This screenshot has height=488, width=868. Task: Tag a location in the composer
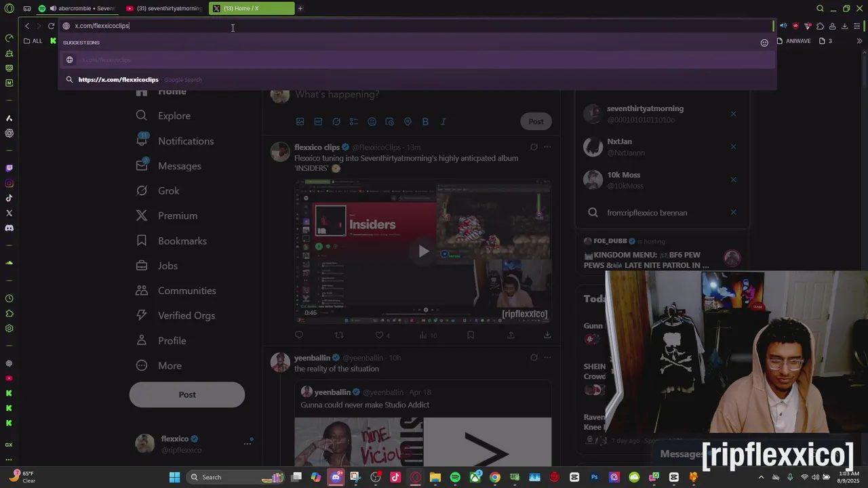coord(408,122)
